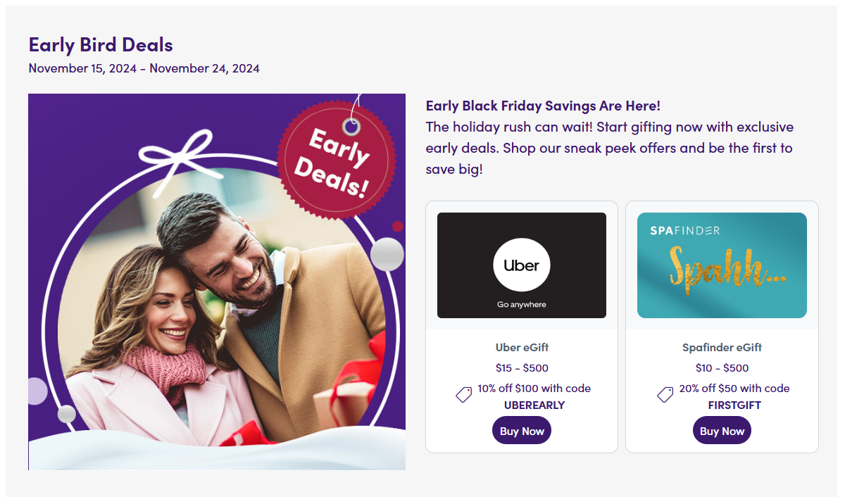Click the Spafinder $10 - $500 price range
Image resolution: width=845 pixels, height=504 pixels.
coord(722,367)
